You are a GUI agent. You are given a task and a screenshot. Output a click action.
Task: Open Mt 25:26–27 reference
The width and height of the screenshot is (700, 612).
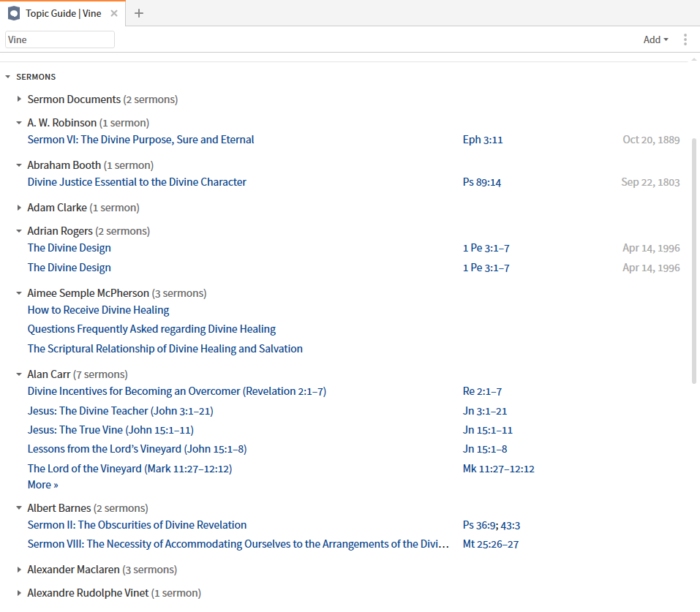click(x=491, y=545)
